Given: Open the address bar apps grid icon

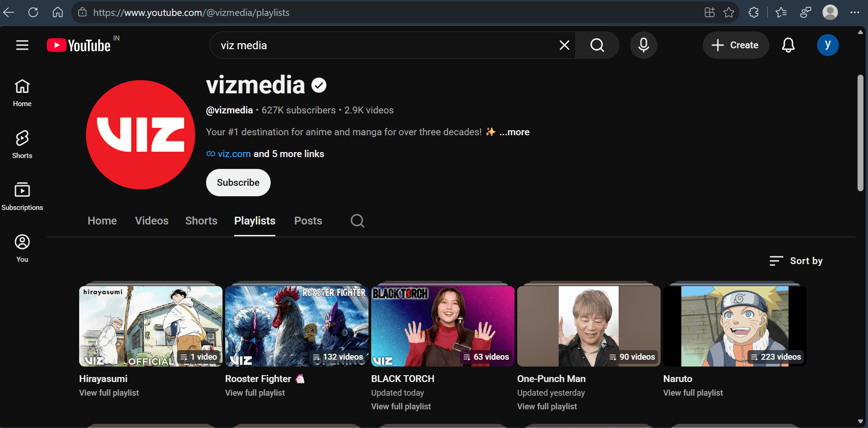Looking at the screenshot, I should [710, 12].
